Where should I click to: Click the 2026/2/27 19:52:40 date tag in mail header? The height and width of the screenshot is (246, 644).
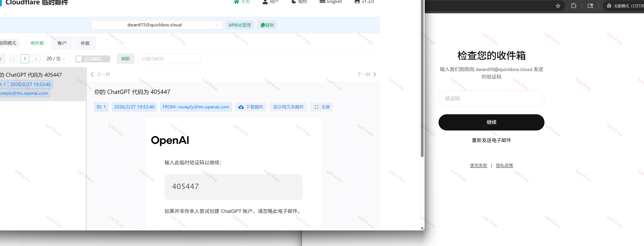point(134,107)
